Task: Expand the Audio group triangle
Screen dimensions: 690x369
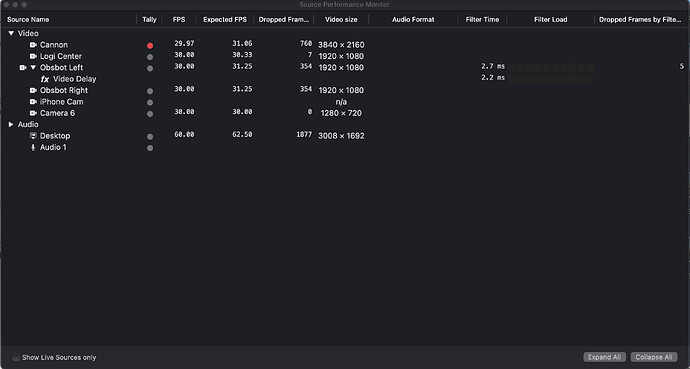Action: tap(11, 124)
